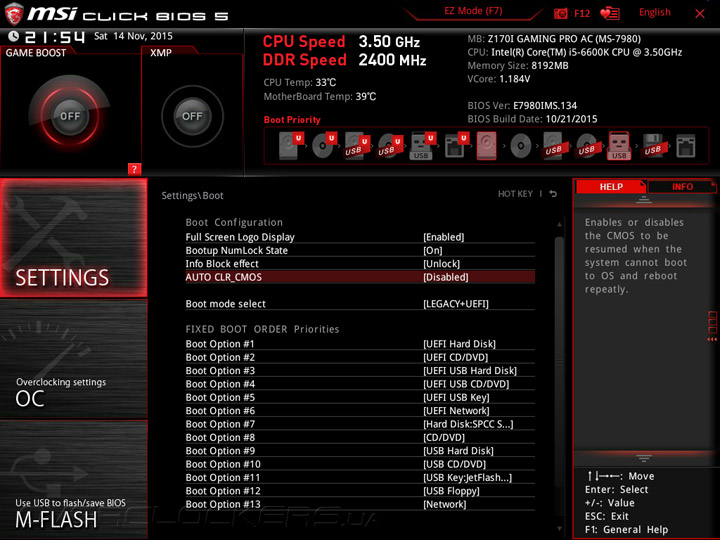Click the help panel bottom collapse handle
Viewport: 720px width, 540px height.
click(644, 458)
